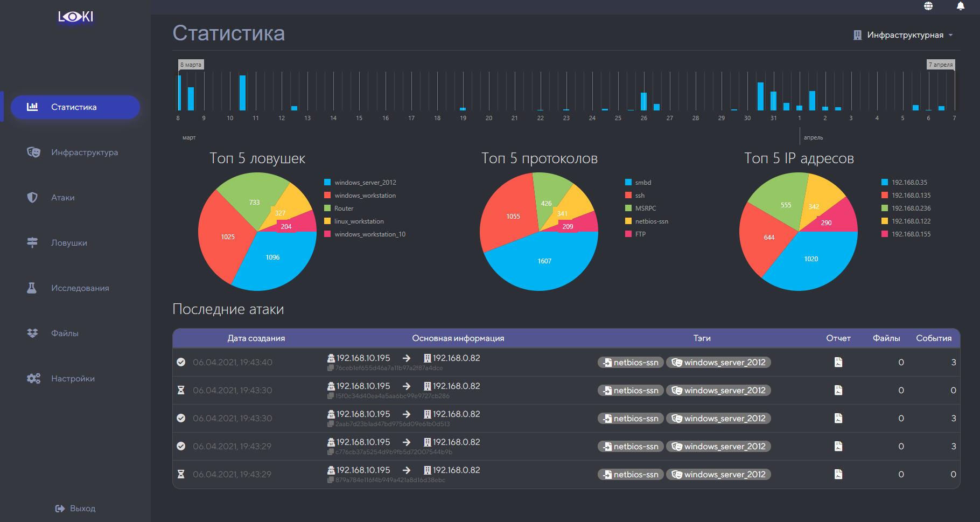980x522 pixels.
Task: Click the Файлы dropbox icon in sidebar
Action: pos(32,333)
